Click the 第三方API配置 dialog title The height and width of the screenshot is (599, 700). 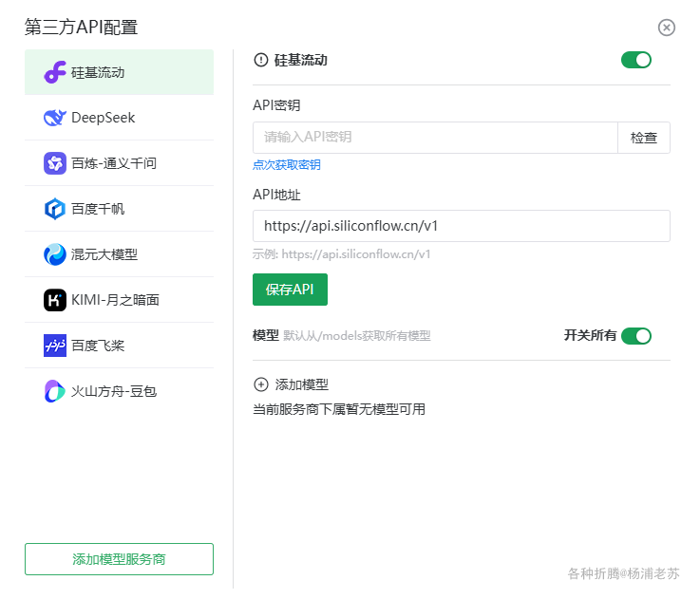(x=81, y=28)
